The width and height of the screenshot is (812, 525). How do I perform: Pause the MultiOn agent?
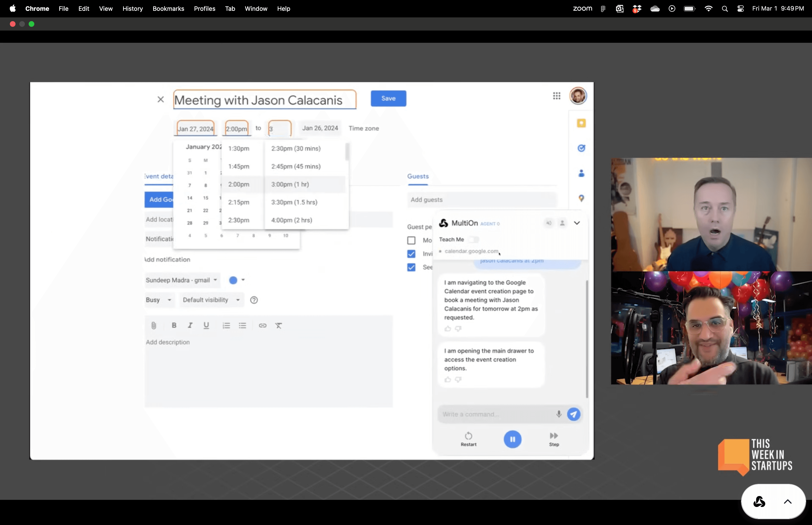click(x=512, y=439)
